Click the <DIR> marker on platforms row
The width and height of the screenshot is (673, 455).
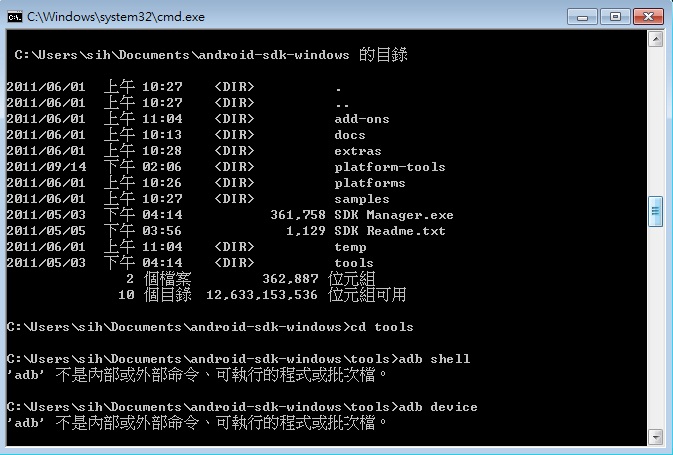click(234, 183)
